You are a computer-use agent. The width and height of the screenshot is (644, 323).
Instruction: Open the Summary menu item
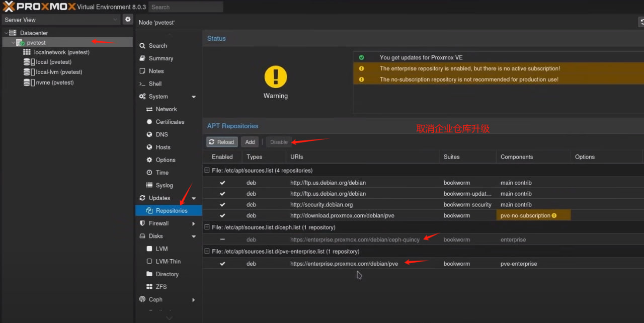pyautogui.click(x=160, y=58)
